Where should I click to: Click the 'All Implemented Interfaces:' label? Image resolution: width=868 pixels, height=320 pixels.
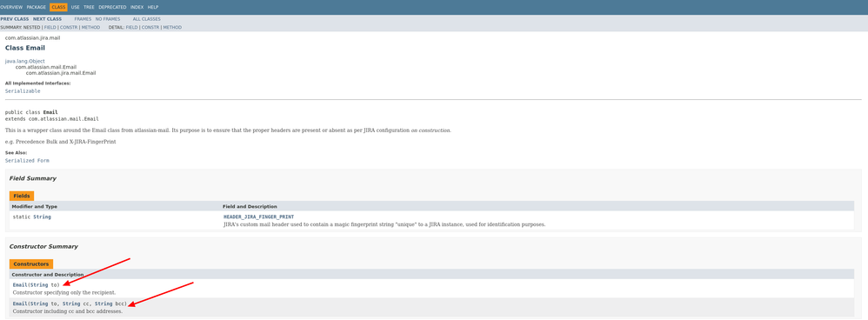37,83
